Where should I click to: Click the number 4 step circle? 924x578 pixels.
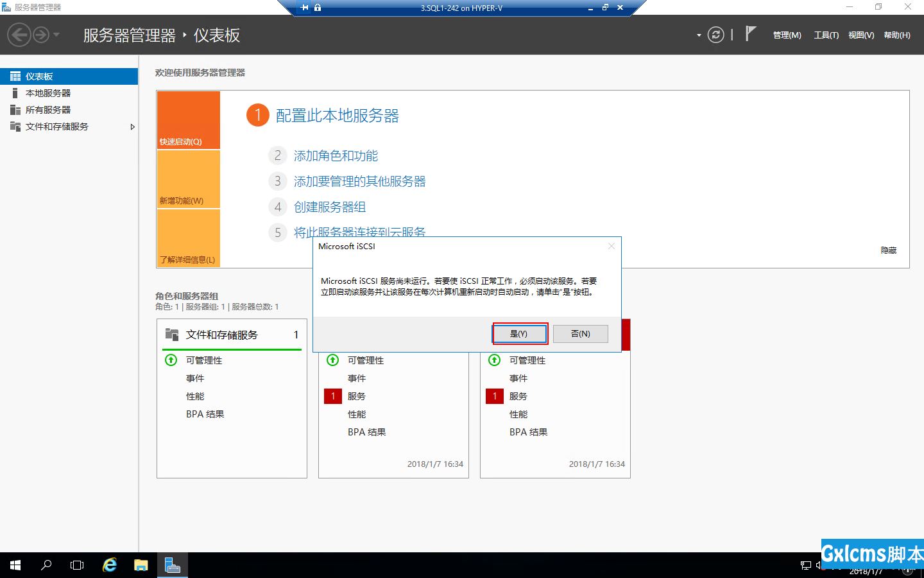click(278, 207)
